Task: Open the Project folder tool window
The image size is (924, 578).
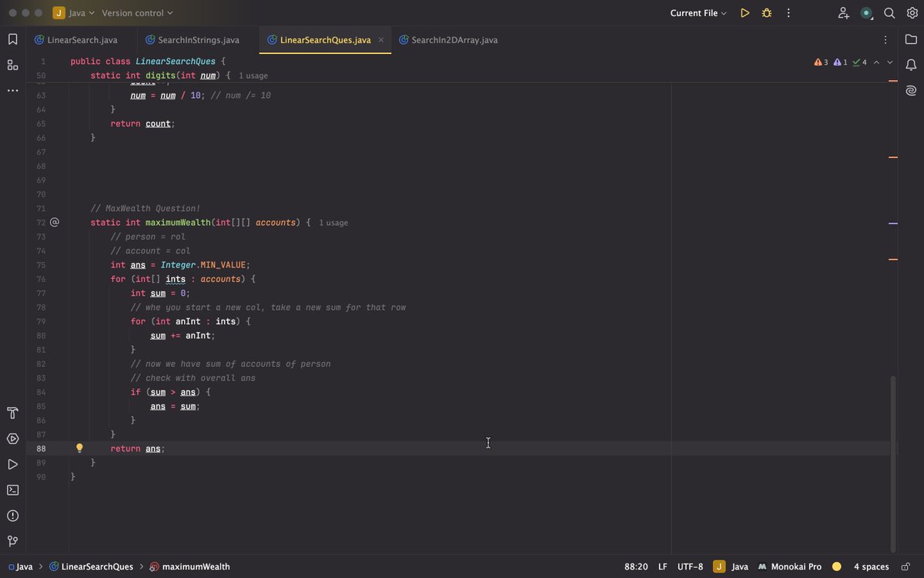Action: 912,39
